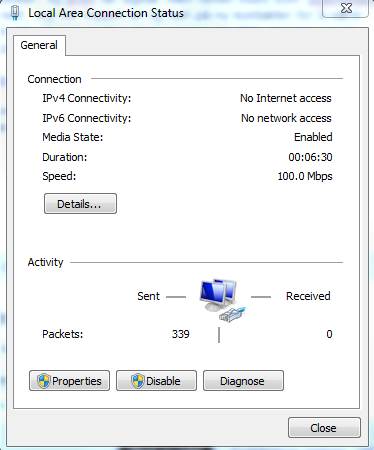Close the dialog with the X button
Viewport: 374px width, 450px height.
pyautogui.click(x=346, y=8)
